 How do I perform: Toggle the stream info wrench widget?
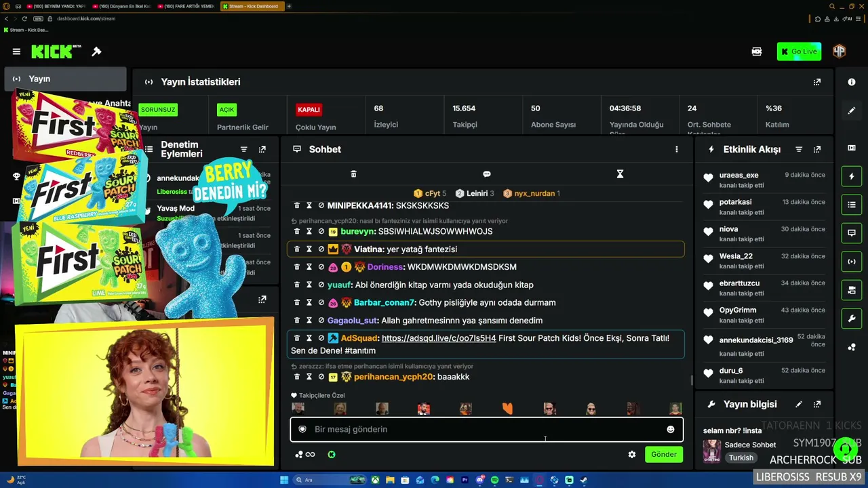(x=852, y=319)
